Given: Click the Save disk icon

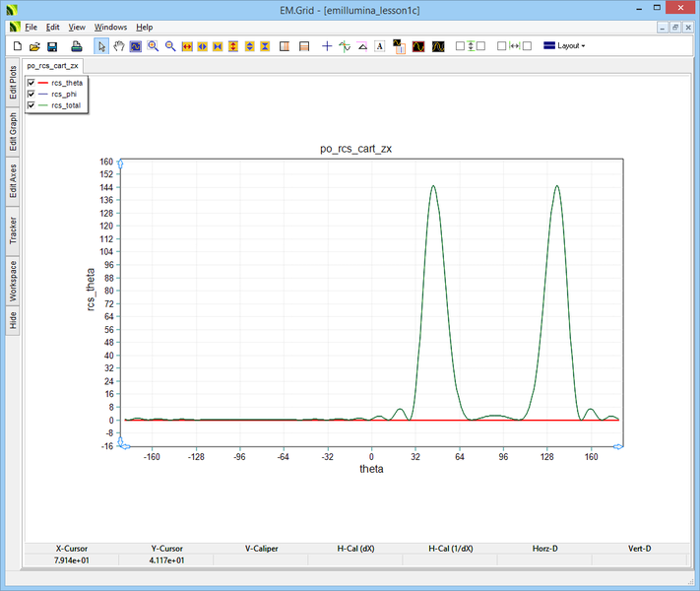Looking at the screenshot, I should tap(52, 46).
